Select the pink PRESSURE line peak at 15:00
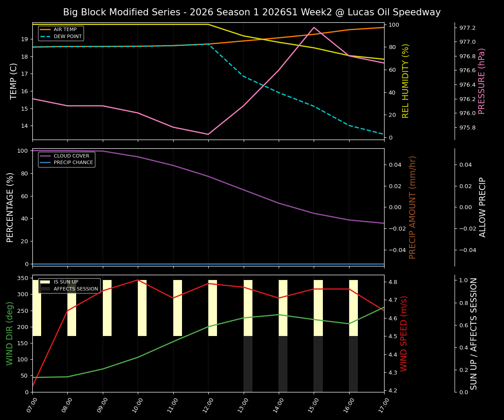 [315, 28]
